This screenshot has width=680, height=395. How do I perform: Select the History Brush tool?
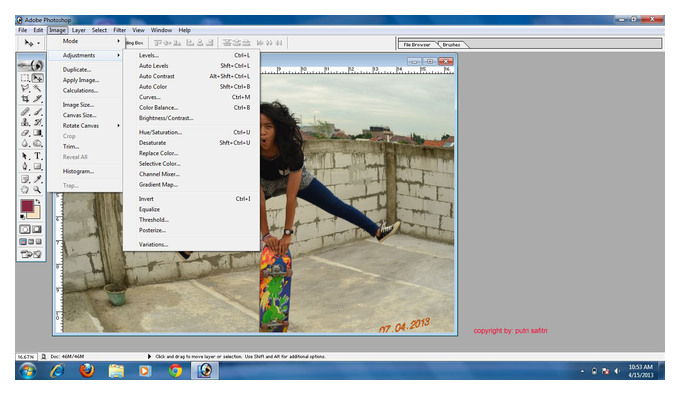click(x=38, y=122)
